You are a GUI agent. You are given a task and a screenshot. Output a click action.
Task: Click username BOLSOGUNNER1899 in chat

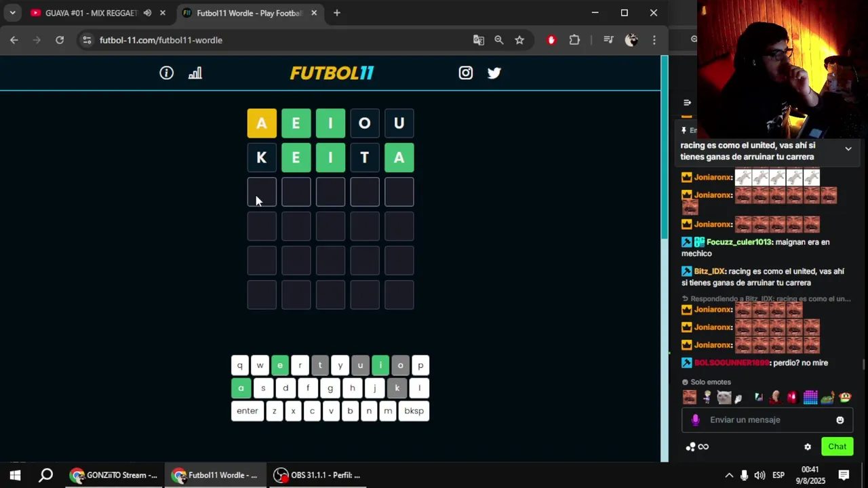point(732,363)
